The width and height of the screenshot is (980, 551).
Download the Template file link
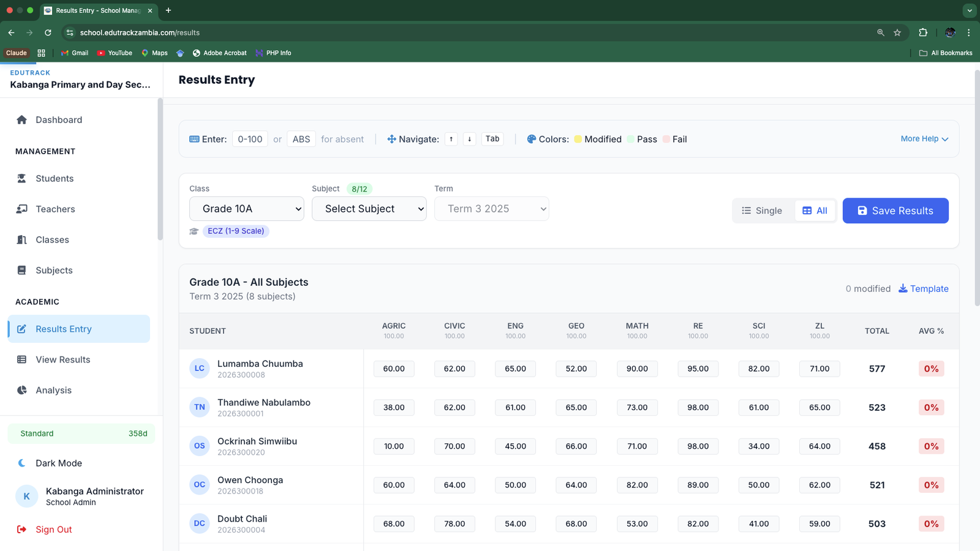(923, 289)
